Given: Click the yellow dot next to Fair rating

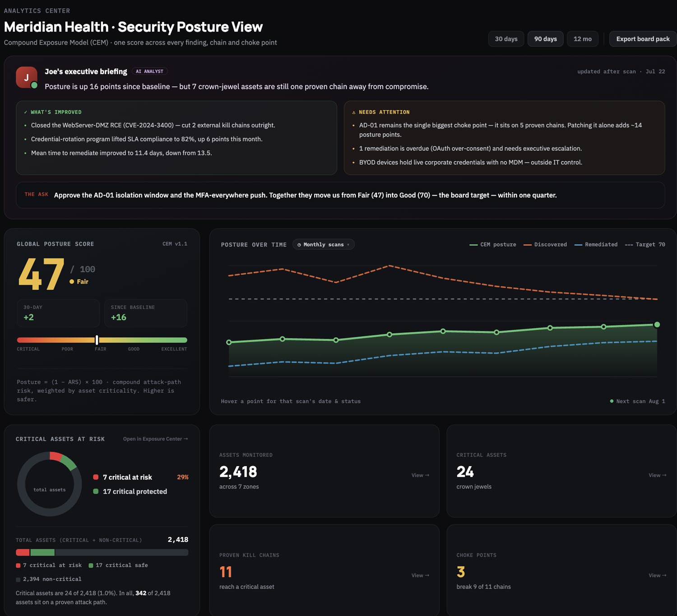Looking at the screenshot, I should click(72, 281).
